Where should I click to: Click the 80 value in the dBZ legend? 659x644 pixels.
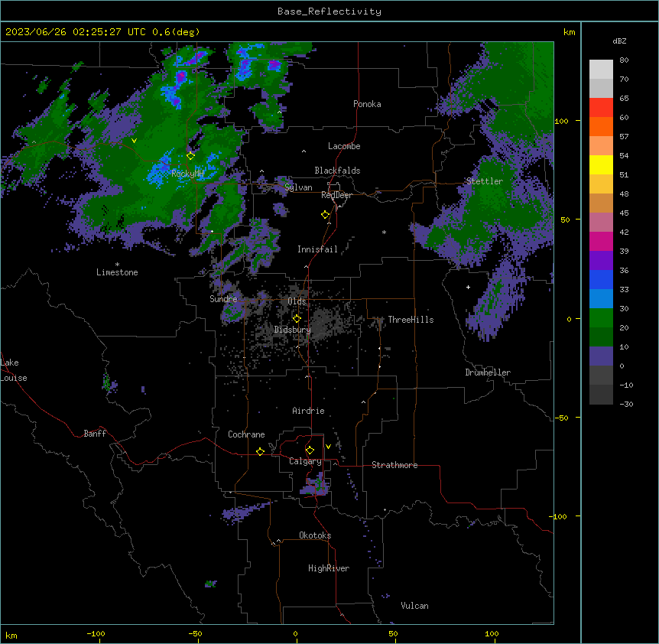click(x=624, y=60)
